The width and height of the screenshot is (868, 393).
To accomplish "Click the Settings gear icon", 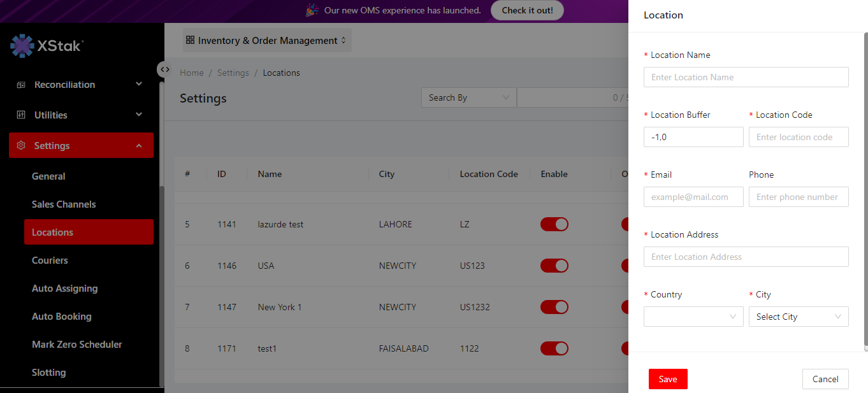I will [21, 146].
